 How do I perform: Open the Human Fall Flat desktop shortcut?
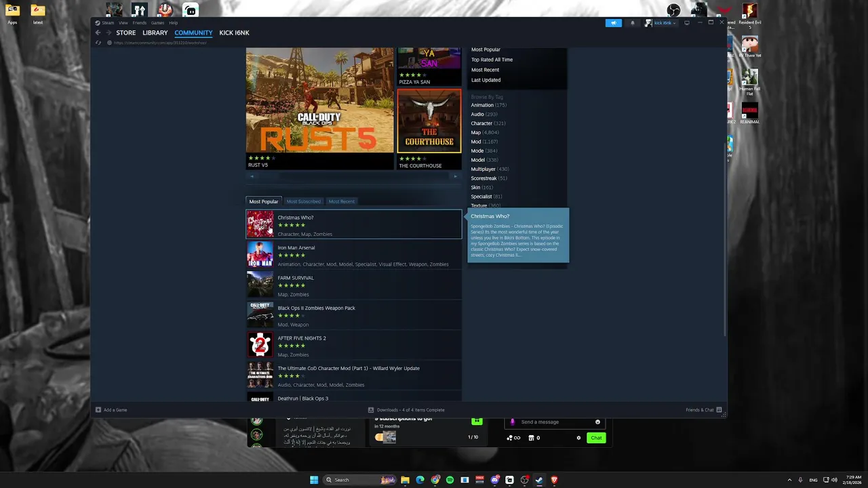(749, 82)
